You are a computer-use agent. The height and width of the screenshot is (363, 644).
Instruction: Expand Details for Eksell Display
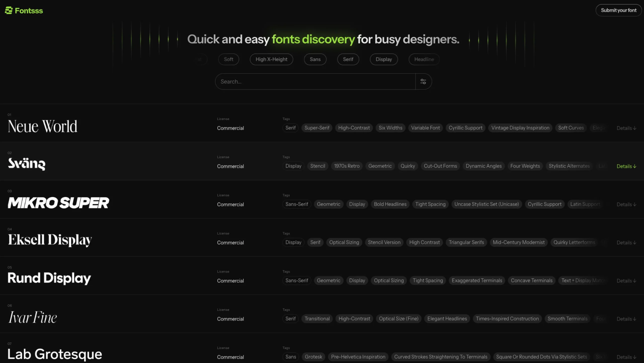(x=626, y=243)
